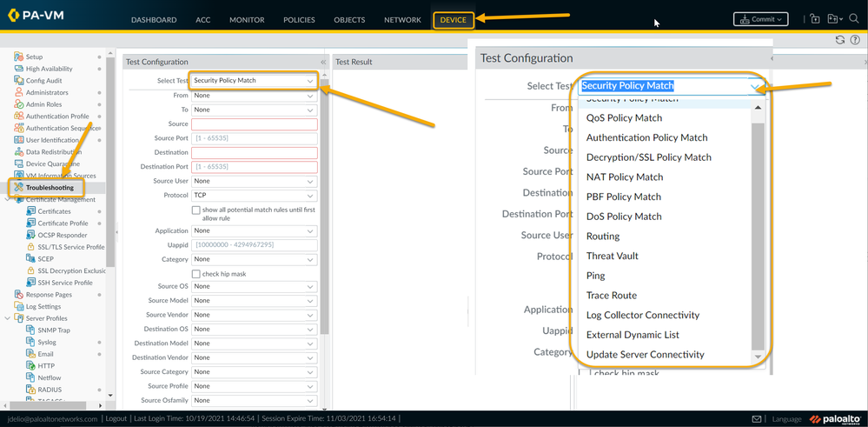Collapse the Server Profiles tree node
This screenshot has width=868, height=427.
[x=7, y=318]
